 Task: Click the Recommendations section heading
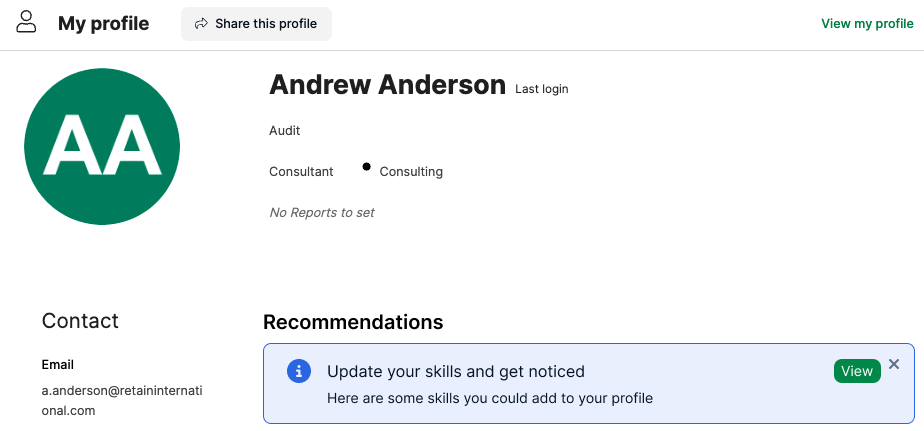353,323
